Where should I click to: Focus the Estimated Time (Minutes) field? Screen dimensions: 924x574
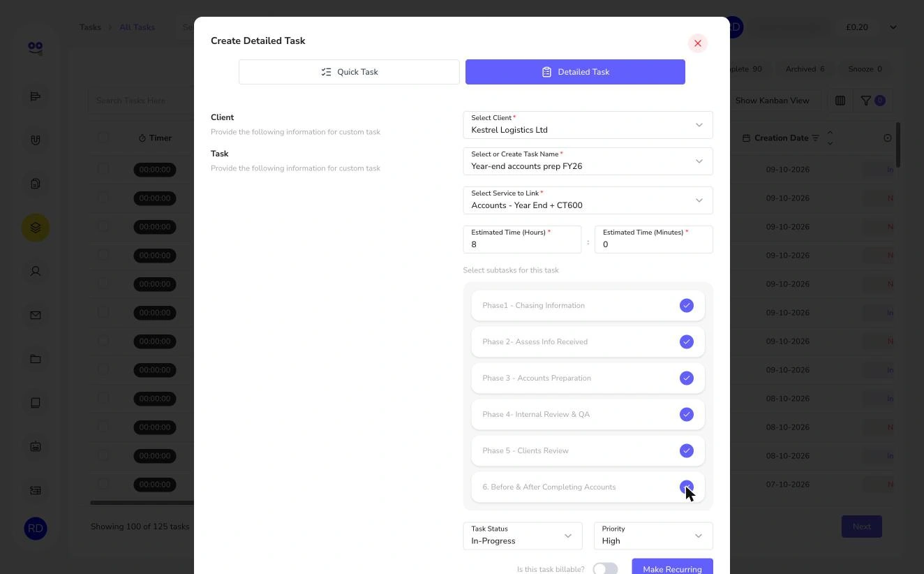[x=653, y=240]
